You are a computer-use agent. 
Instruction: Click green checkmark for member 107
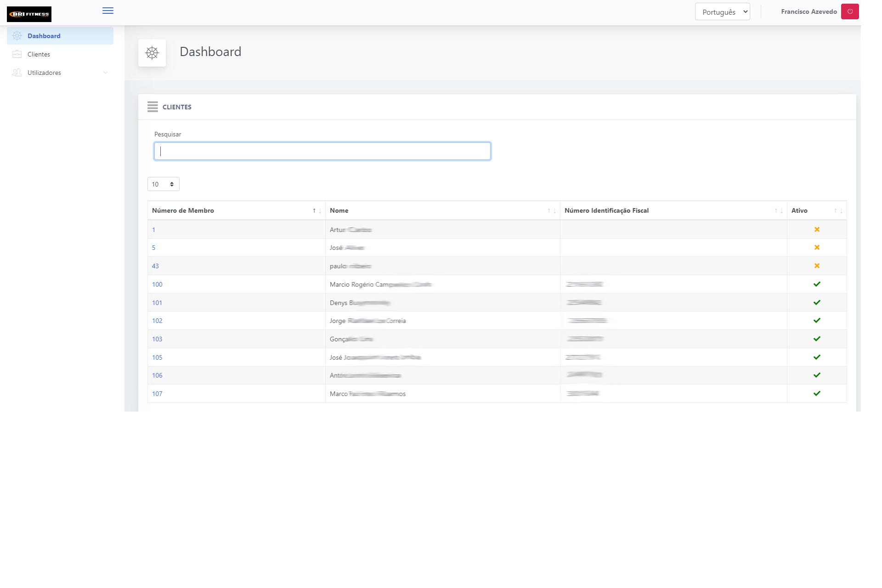[x=816, y=393]
